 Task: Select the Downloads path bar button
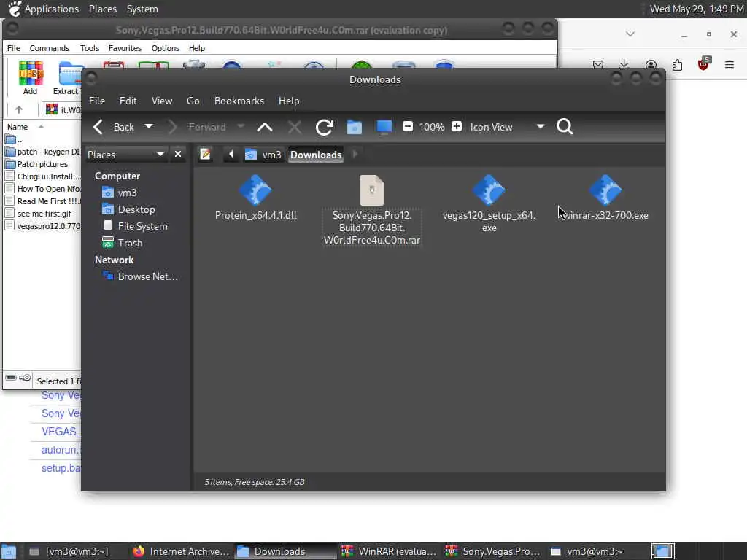pos(316,155)
